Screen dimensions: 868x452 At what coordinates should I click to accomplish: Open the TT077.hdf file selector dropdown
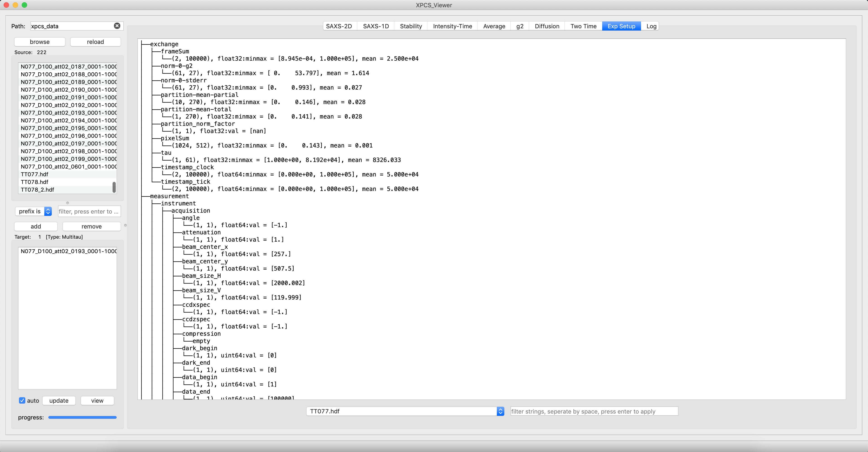click(405, 411)
